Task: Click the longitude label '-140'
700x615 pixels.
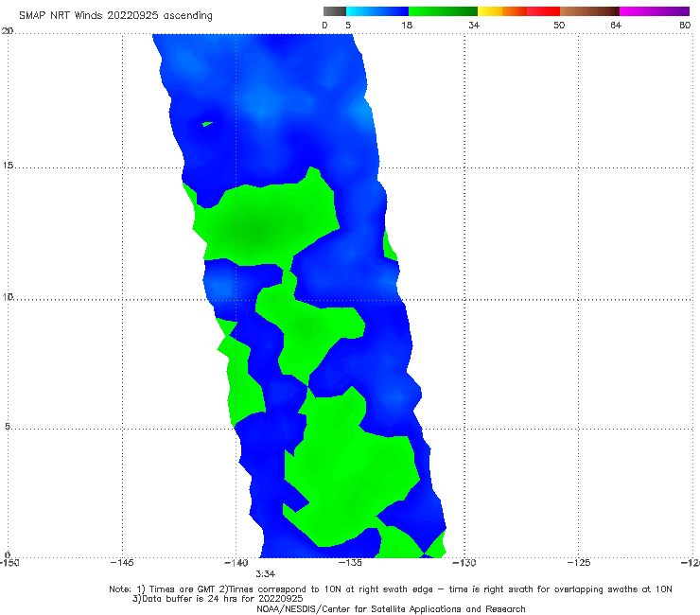Action: tap(236, 563)
